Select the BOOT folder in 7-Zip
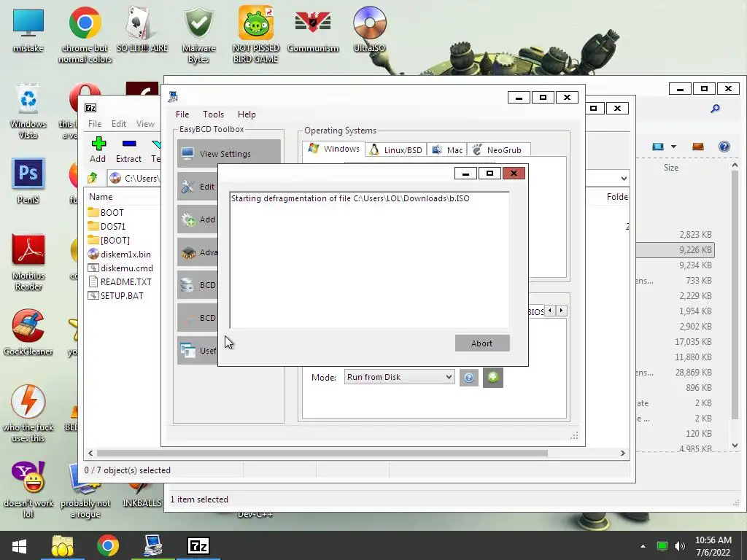The image size is (747, 560). point(106,212)
